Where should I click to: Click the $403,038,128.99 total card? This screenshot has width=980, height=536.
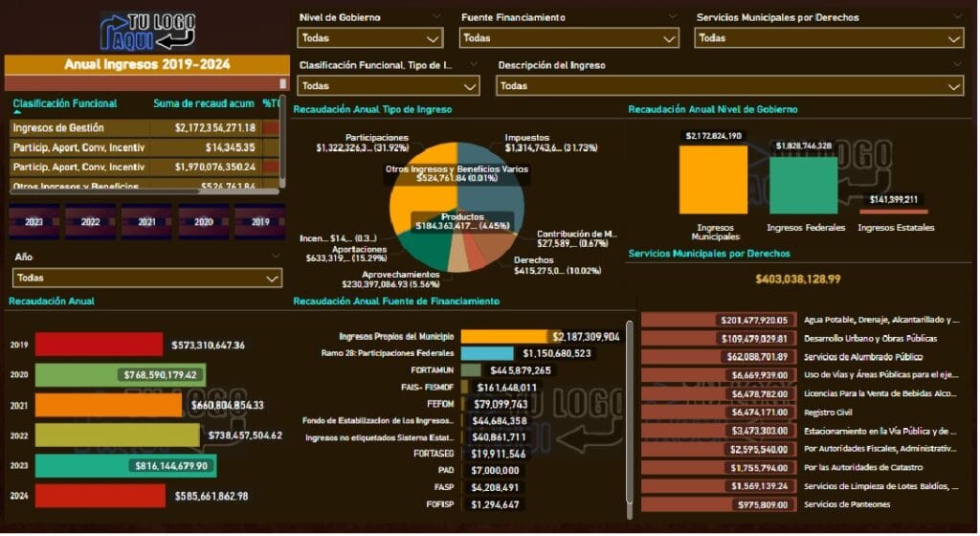click(x=797, y=279)
